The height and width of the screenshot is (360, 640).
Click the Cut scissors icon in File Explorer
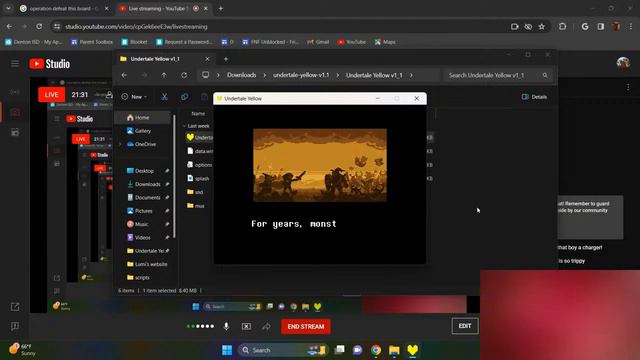(x=164, y=97)
